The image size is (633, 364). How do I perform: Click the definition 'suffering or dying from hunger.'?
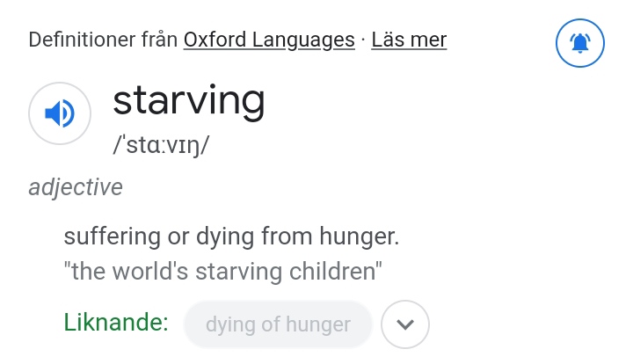point(231,237)
